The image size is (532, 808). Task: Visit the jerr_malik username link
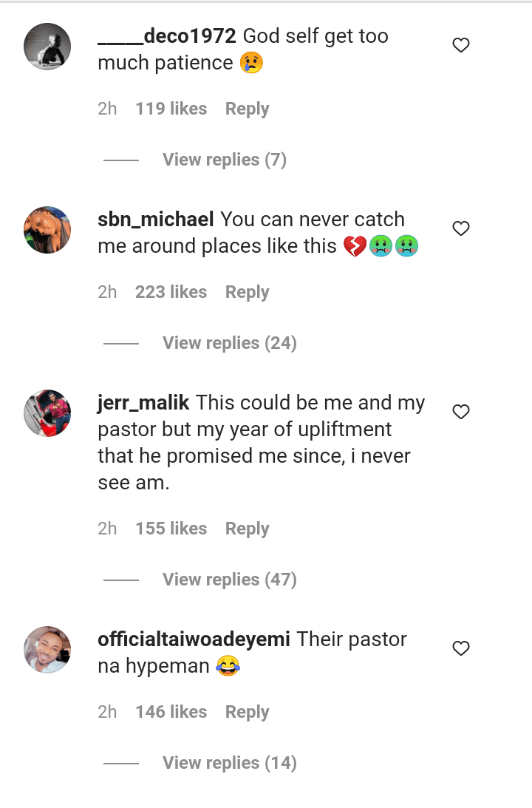click(x=143, y=403)
